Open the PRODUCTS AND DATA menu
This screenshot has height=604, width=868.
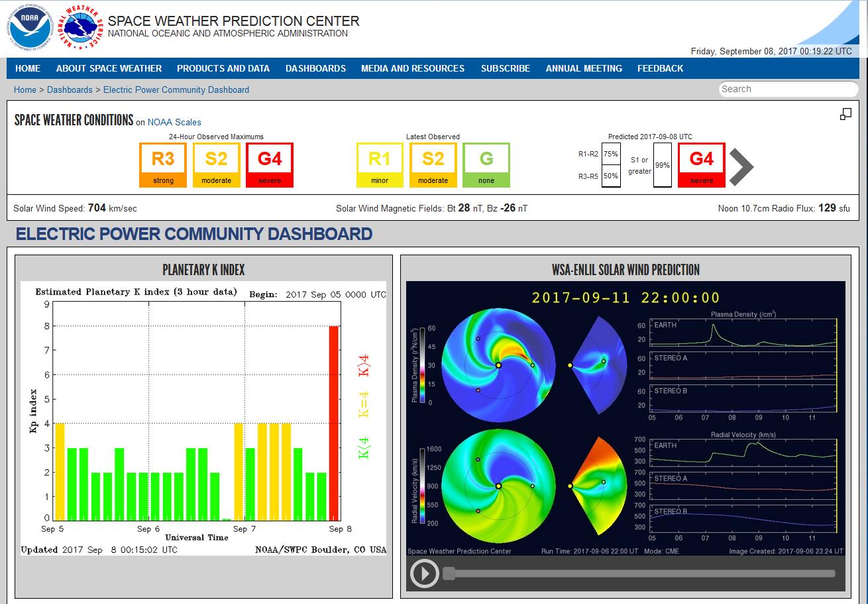click(223, 68)
